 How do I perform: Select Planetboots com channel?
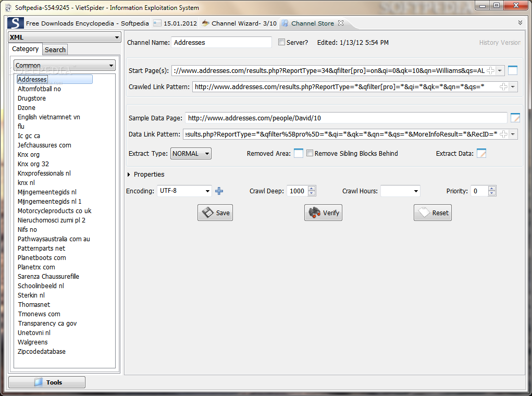click(42, 258)
